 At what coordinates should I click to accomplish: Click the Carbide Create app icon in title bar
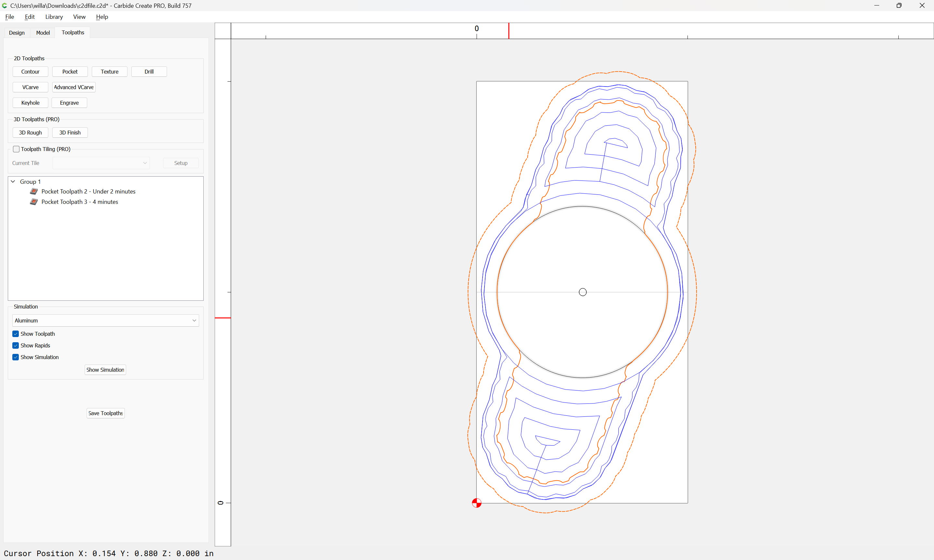[5, 6]
